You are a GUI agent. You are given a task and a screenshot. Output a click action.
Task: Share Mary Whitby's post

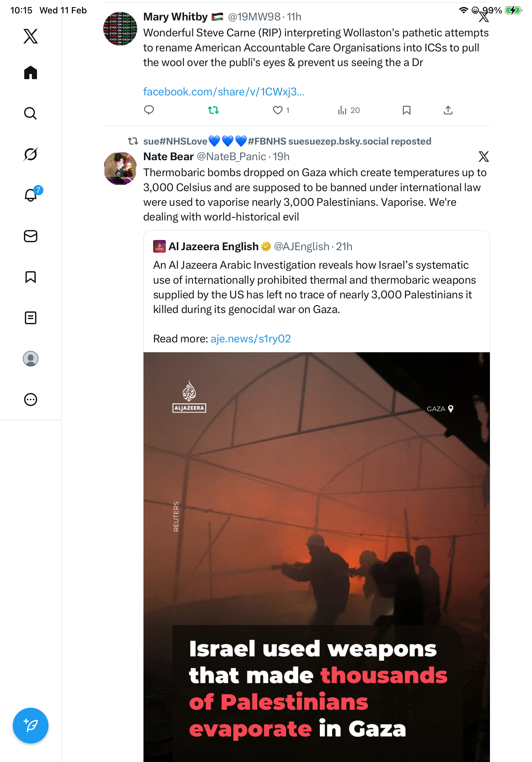[x=448, y=110]
